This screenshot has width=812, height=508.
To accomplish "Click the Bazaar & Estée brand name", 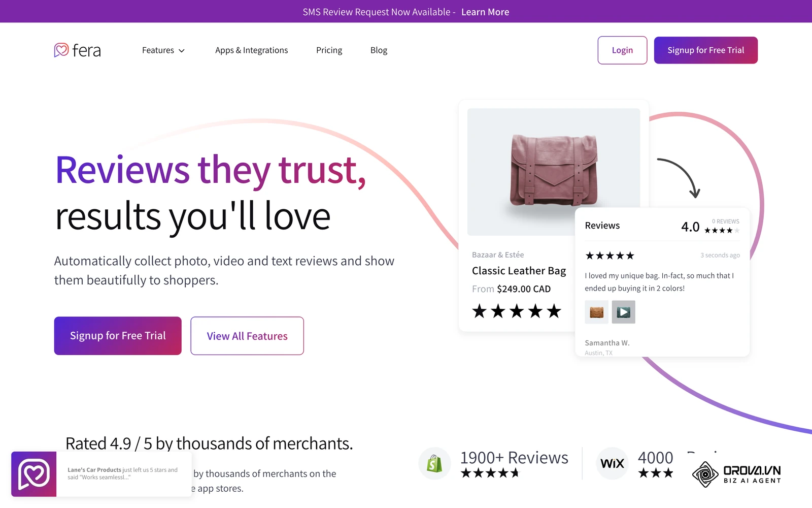I will (x=498, y=255).
